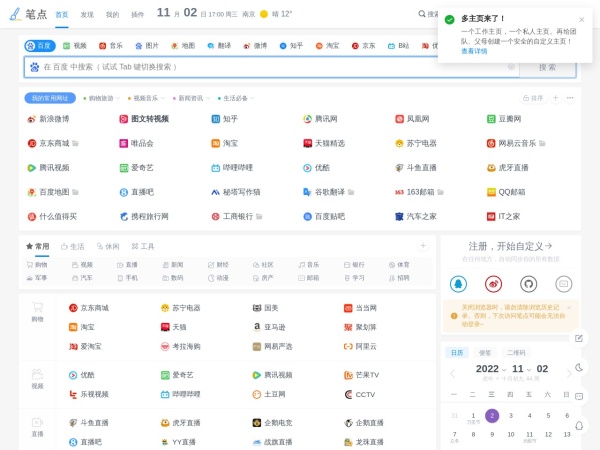Select the 二维码 tab
This screenshot has height=450, width=600.
click(x=516, y=353)
